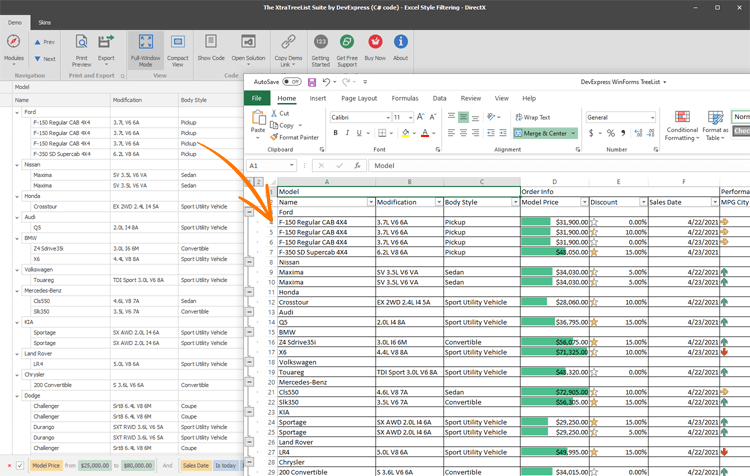
Task: Go to Next demo
Action: point(44,59)
